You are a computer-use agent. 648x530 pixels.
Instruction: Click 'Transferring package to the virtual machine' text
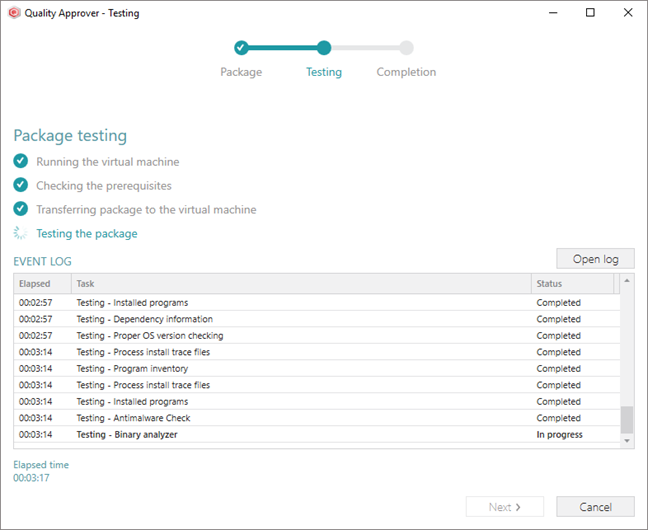146,210
